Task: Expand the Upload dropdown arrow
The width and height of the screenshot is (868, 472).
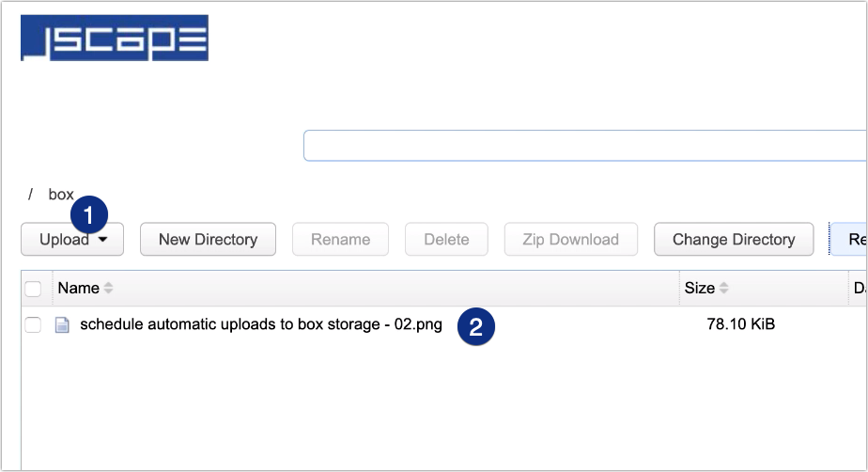Action: pyautogui.click(x=102, y=240)
